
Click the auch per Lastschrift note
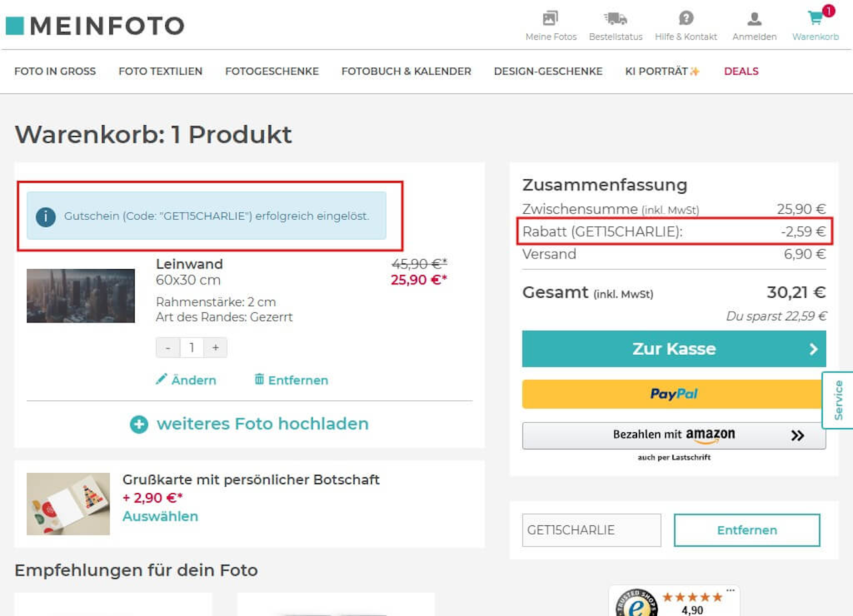tap(674, 458)
